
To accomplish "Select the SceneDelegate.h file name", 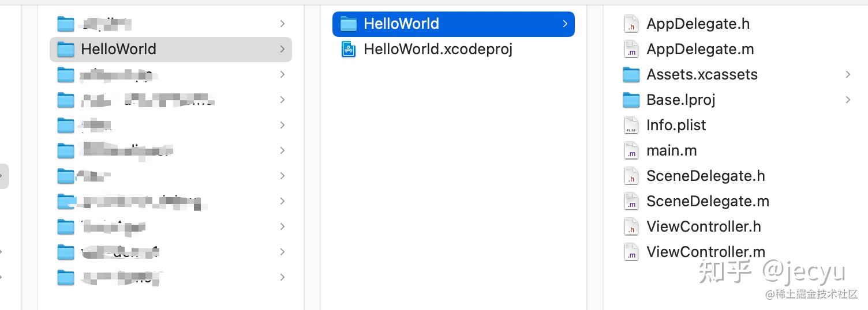I will click(x=706, y=176).
